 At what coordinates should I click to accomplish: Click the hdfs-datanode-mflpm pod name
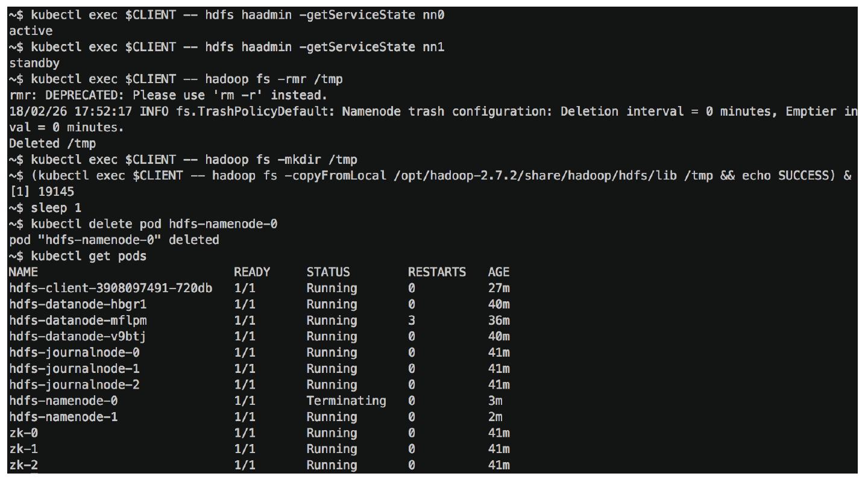click(78, 321)
